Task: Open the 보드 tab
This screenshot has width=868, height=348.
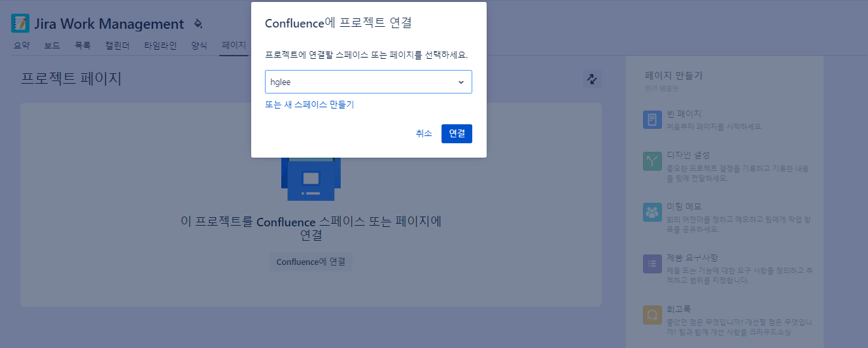Action: tap(52, 45)
